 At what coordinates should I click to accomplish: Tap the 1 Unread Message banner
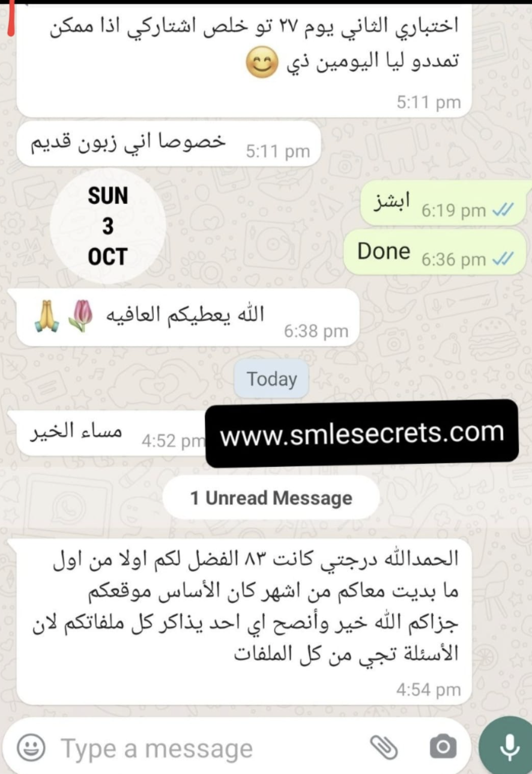click(x=271, y=498)
